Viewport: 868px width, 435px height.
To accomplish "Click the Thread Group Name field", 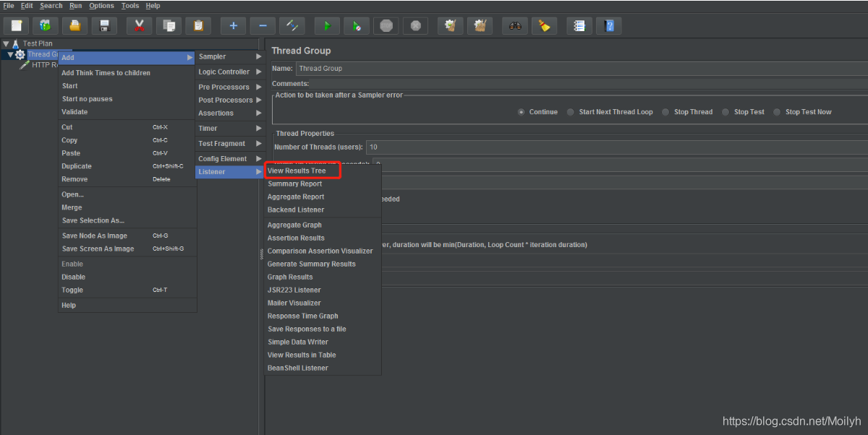I will (582, 68).
